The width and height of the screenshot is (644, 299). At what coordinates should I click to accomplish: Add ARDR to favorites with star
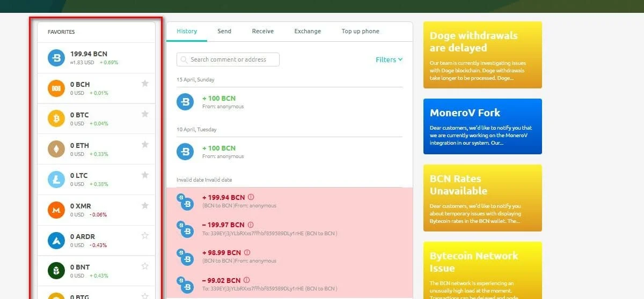pos(144,236)
